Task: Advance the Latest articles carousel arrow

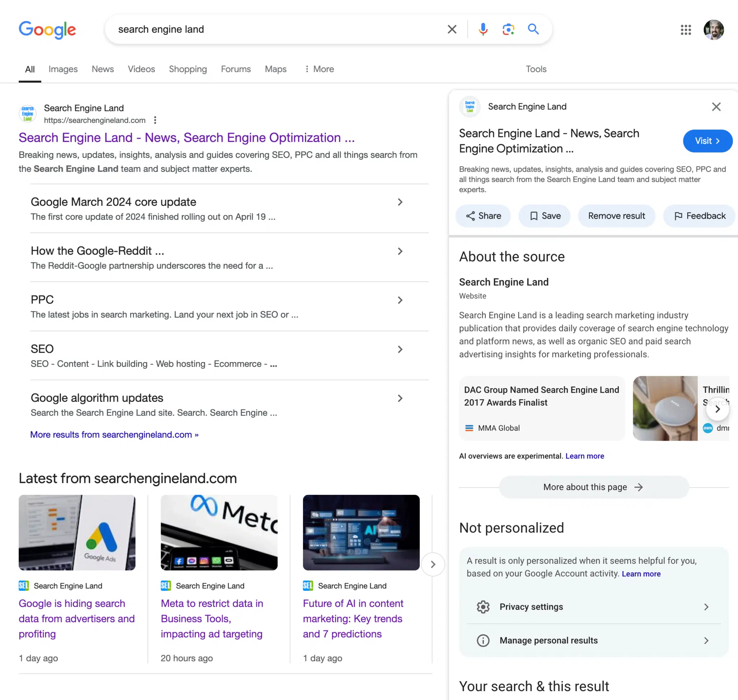Action: point(433,564)
